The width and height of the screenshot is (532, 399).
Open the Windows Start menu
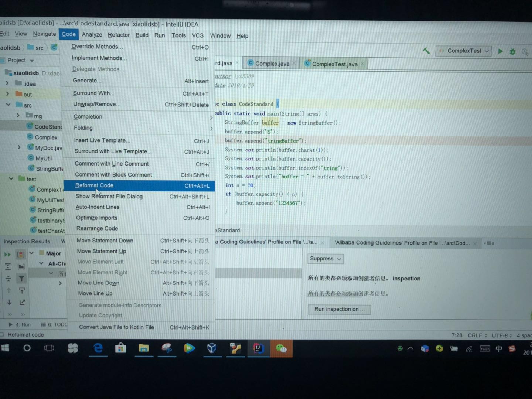click(x=5, y=348)
